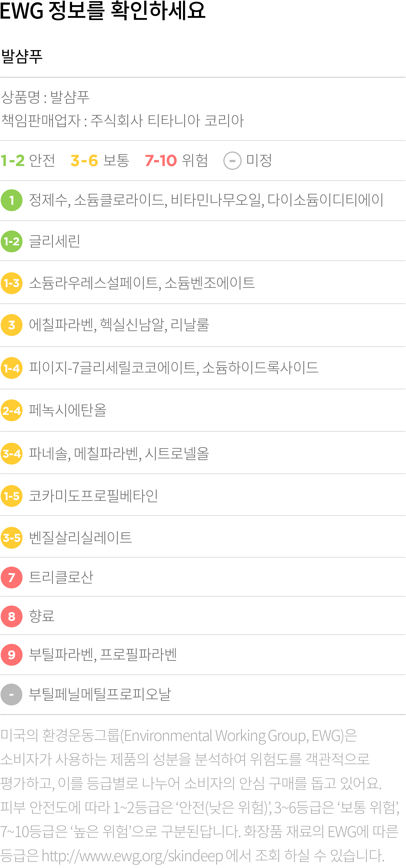
Task: Click the yellow 1-4 grade badge
Action: 11,368
